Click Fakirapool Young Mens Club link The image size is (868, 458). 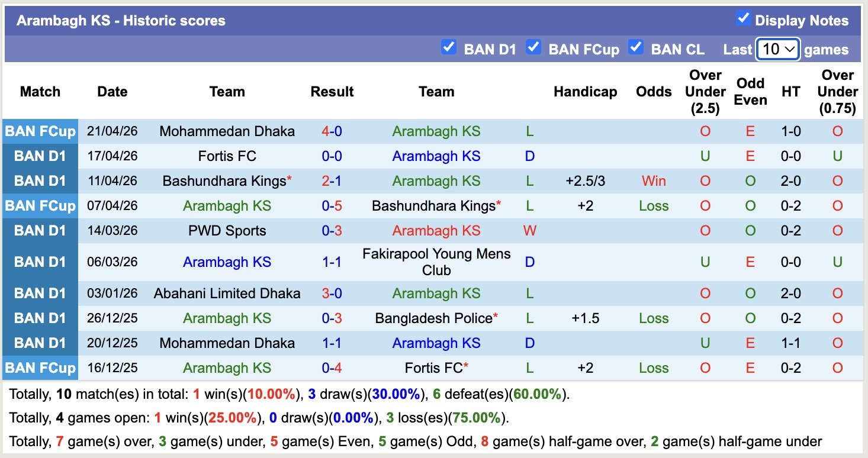(436, 262)
